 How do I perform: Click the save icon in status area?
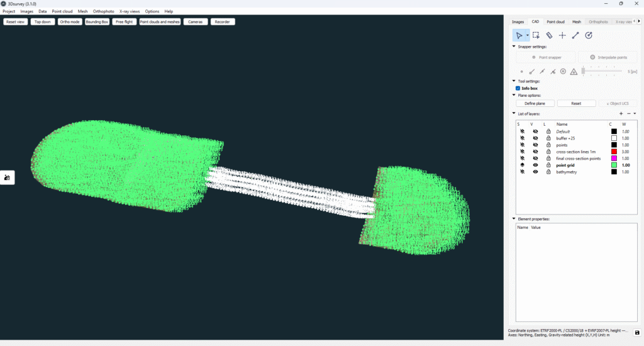point(637,332)
